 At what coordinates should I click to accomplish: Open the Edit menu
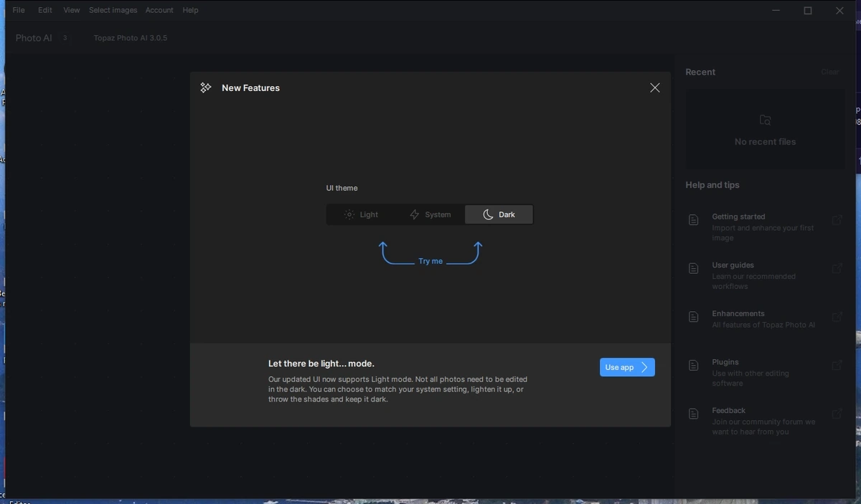coord(45,10)
